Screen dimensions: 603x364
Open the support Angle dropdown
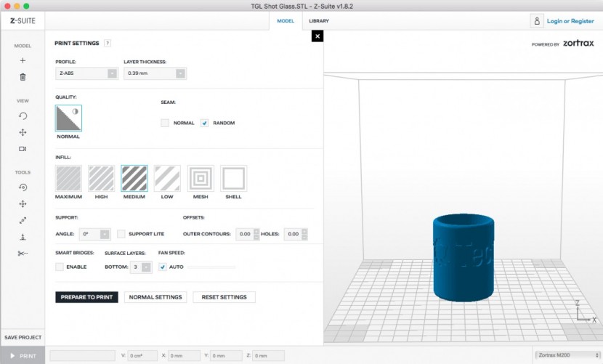(95, 234)
